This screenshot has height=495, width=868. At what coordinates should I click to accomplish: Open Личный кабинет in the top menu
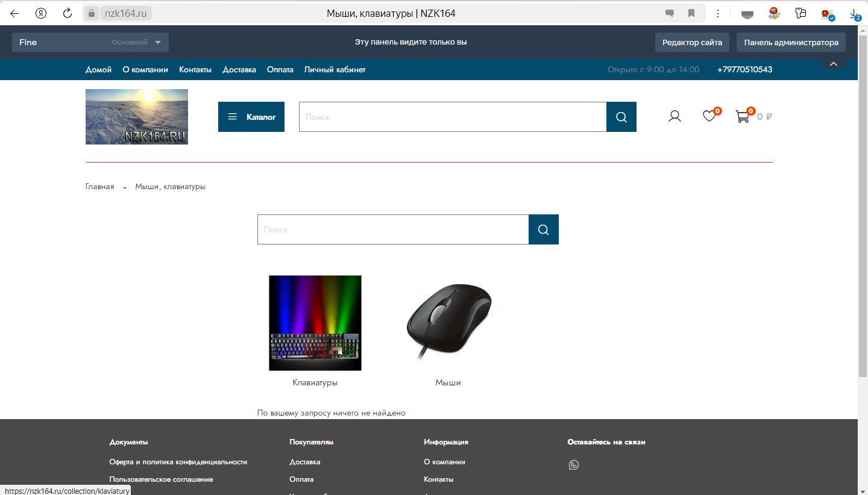335,70
